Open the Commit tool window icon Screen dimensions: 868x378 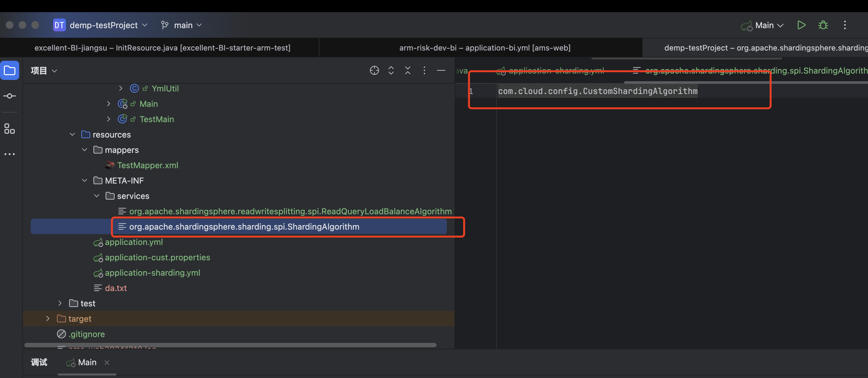click(9, 96)
